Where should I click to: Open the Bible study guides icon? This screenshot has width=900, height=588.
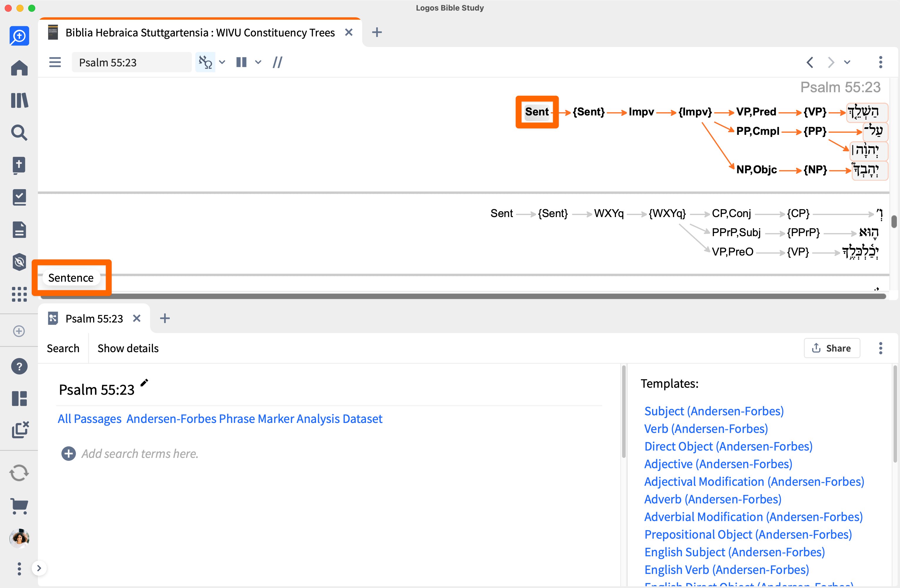pos(19,165)
